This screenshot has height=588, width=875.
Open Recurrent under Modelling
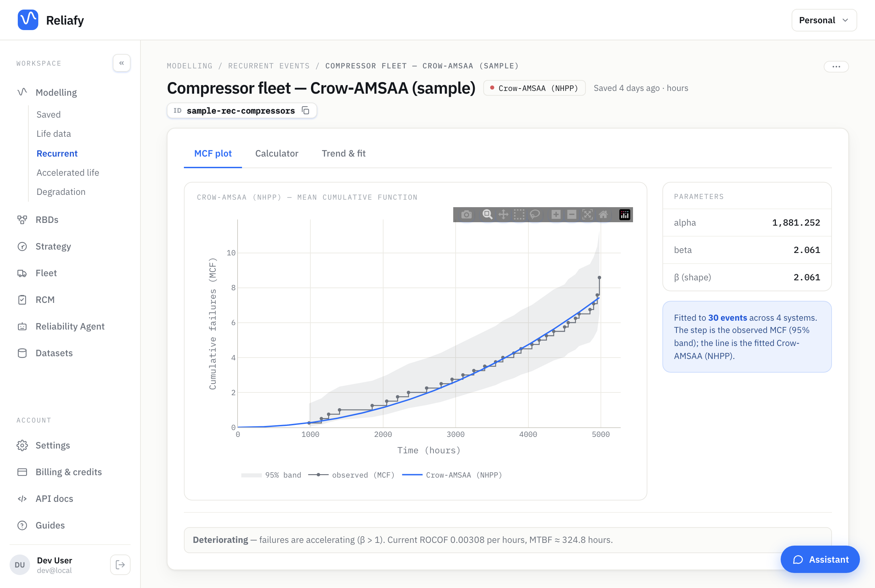click(x=57, y=153)
